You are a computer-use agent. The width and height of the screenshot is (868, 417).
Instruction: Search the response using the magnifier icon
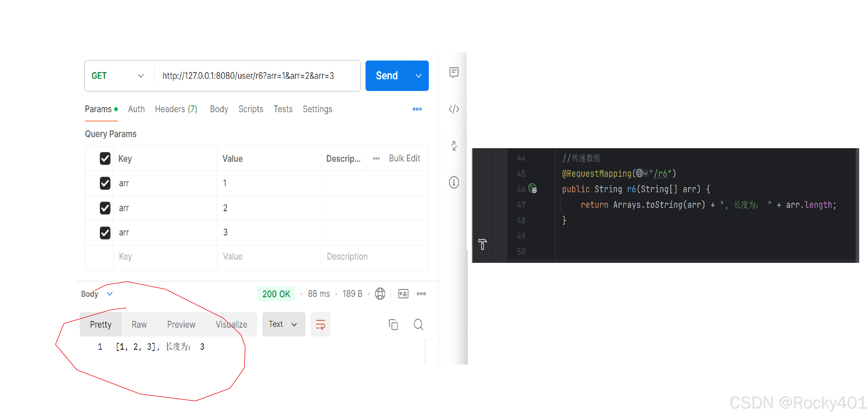pos(418,324)
